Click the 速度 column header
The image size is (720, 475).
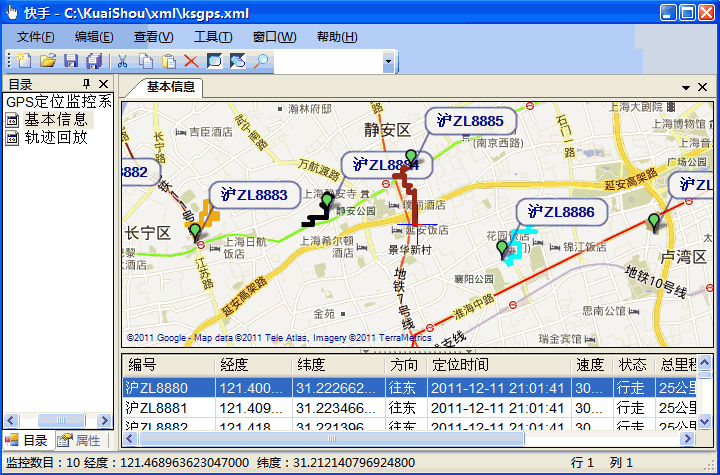(x=592, y=365)
